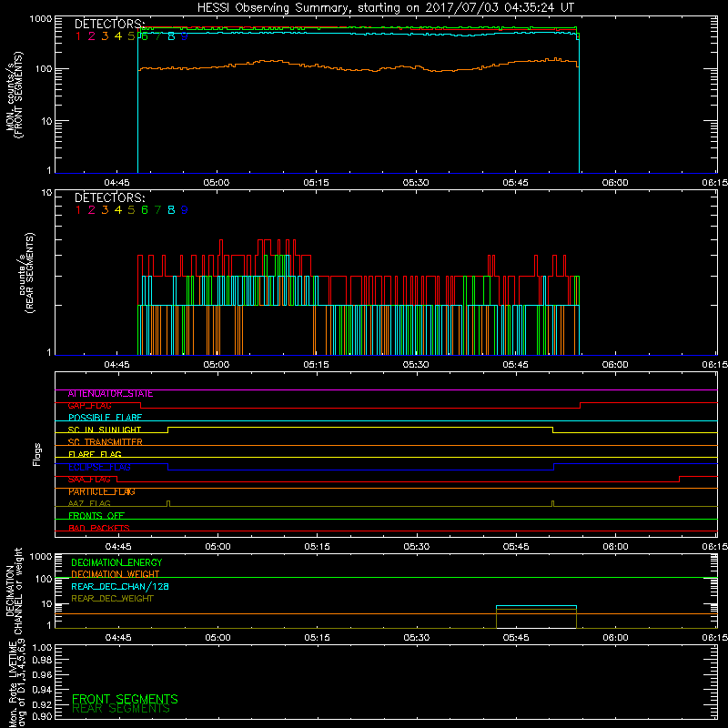Click the 'FRONTS_OFF' flag label
Screen dimensions: 728x728
point(96,516)
